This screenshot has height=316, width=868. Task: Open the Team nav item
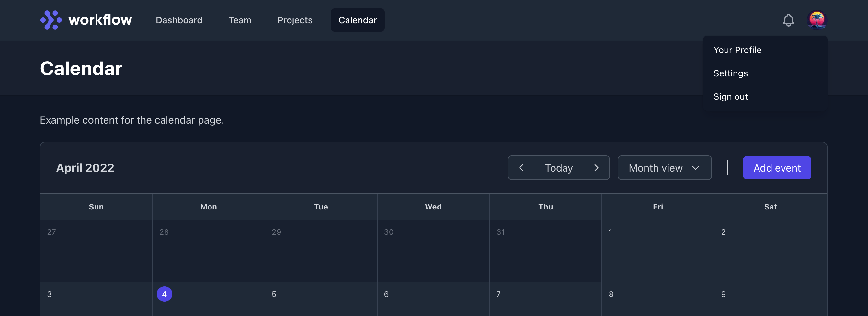pos(240,20)
